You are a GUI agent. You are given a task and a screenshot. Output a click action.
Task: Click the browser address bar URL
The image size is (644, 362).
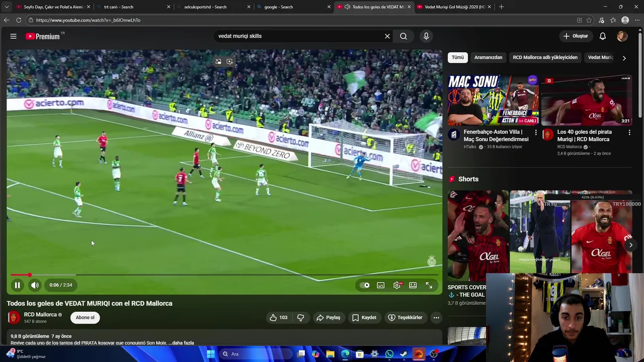[88, 20]
